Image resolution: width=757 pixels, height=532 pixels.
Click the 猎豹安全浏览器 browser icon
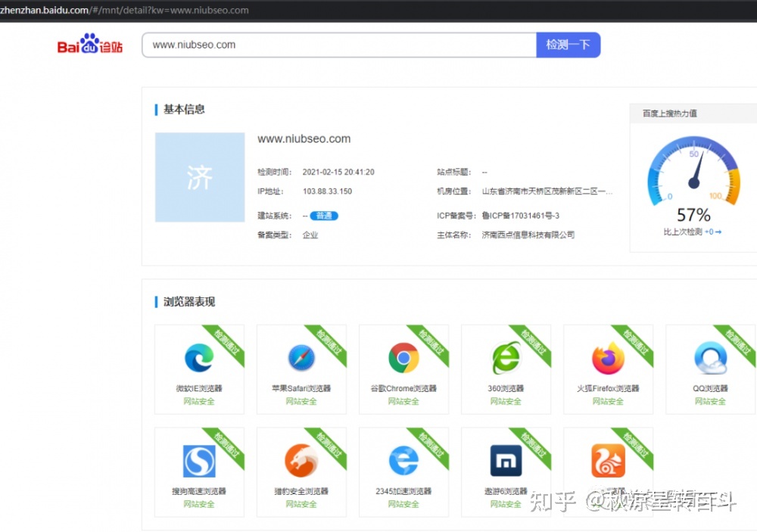tap(301, 460)
